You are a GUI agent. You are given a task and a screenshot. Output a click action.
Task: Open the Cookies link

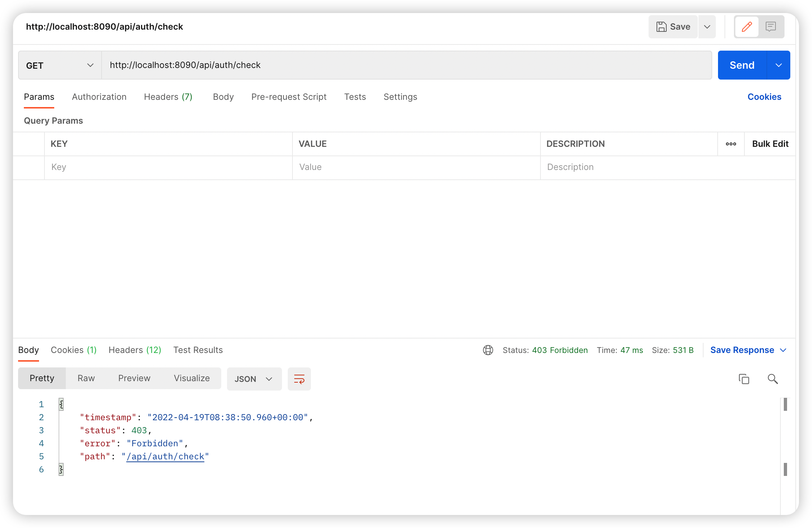(764, 97)
